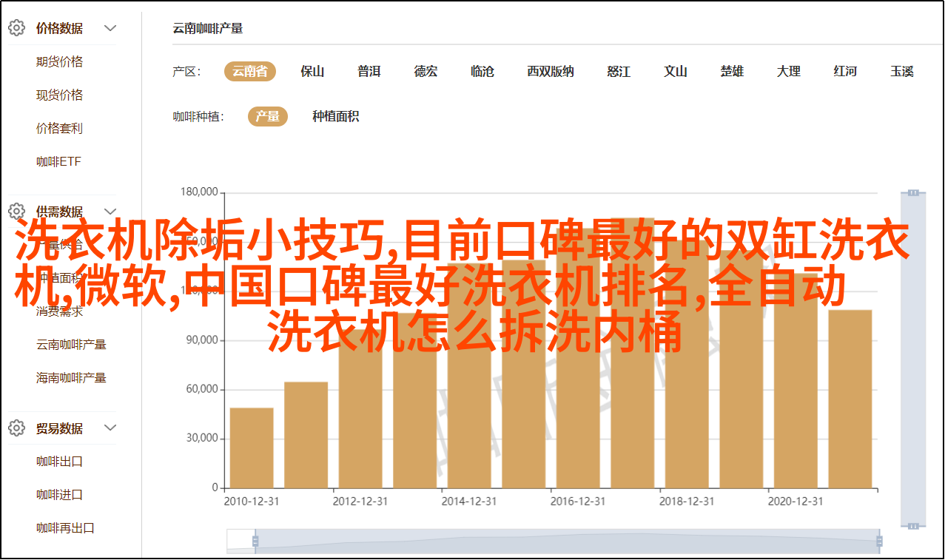The width and height of the screenshot is (945, 560).
Task: Click the 2014-12-31 x-axis label
Action: (469, 501)
